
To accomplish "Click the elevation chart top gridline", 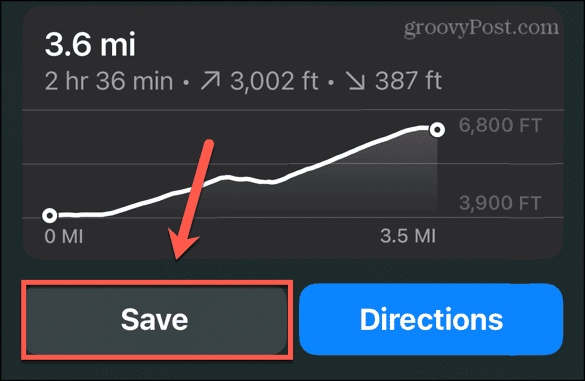I will [293, 110].
